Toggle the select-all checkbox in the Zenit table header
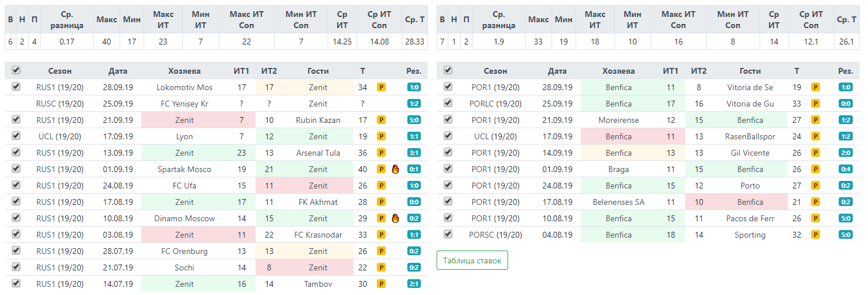The width and height of the screenshot is (868, 295). coord(16,70)
